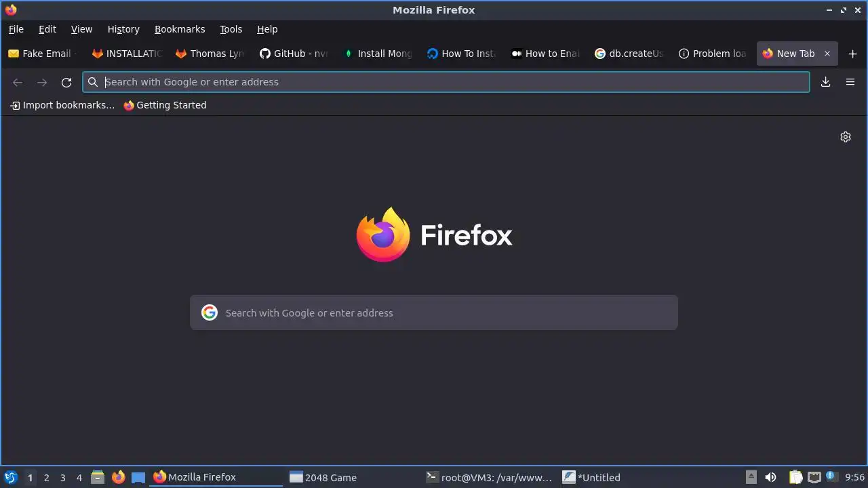Open the Getting Started bookmark
868x488 pixels.
point(165,105)
